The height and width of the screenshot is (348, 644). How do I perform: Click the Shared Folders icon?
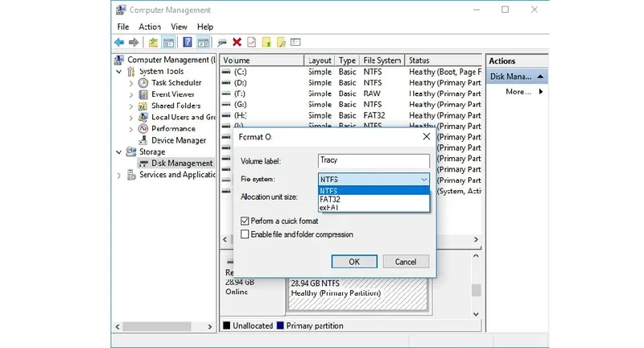click(143, 106)
